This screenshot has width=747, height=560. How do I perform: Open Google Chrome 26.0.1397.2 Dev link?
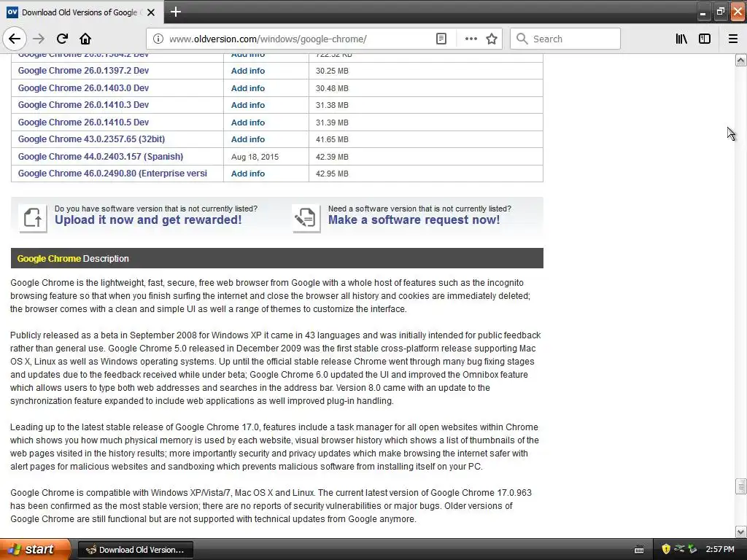tap(83, 71)
